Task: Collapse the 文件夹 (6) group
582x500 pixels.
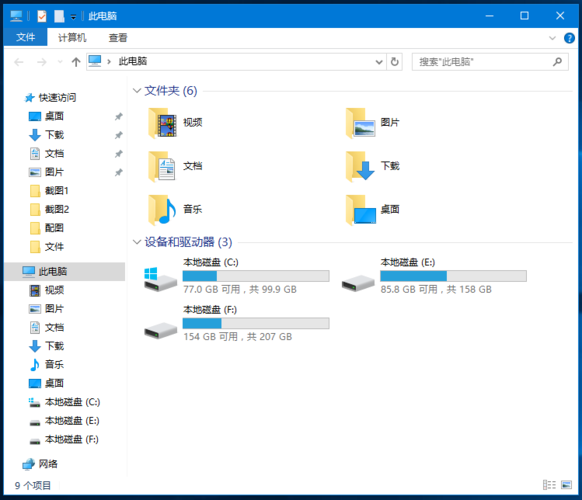Action: point(137,91)
